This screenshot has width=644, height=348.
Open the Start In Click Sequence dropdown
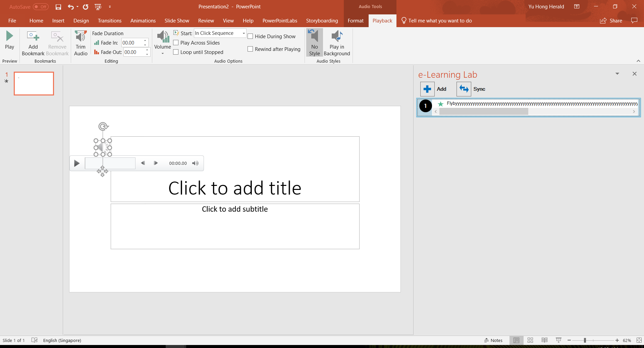pos(244,33)
